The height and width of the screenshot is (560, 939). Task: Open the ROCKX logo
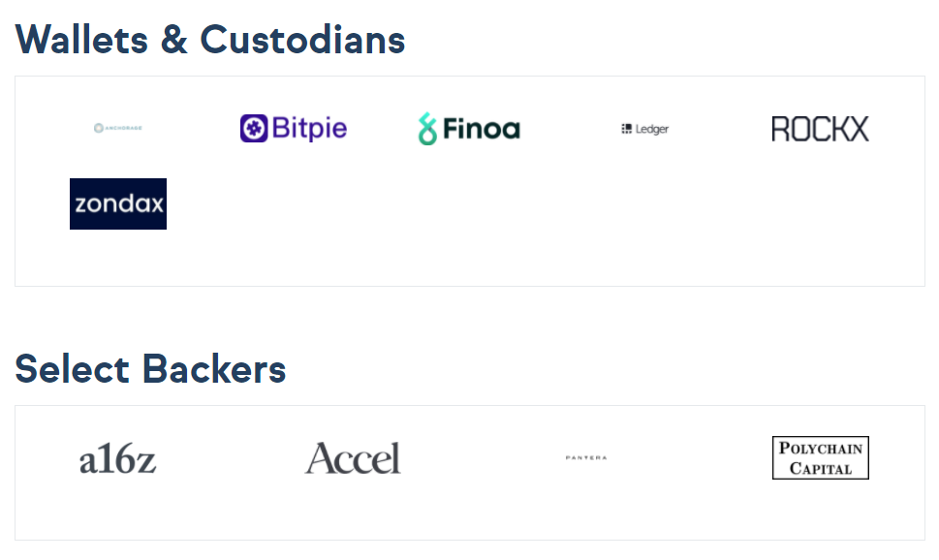(x=821, y=129)
